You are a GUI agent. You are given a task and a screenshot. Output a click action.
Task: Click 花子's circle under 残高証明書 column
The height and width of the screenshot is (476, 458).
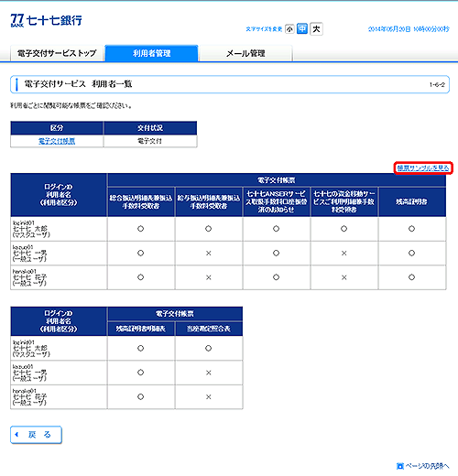(x=411, y=277)
